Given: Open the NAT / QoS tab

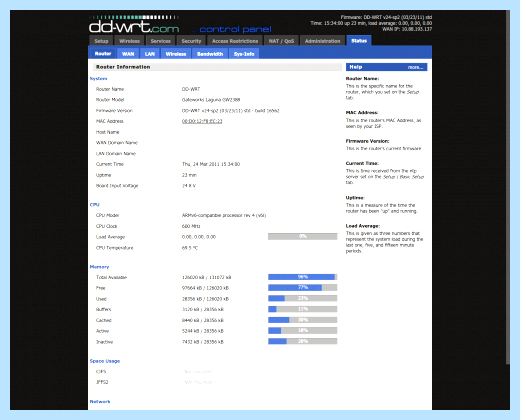Looking at the screenshot, I should (281, 41).
